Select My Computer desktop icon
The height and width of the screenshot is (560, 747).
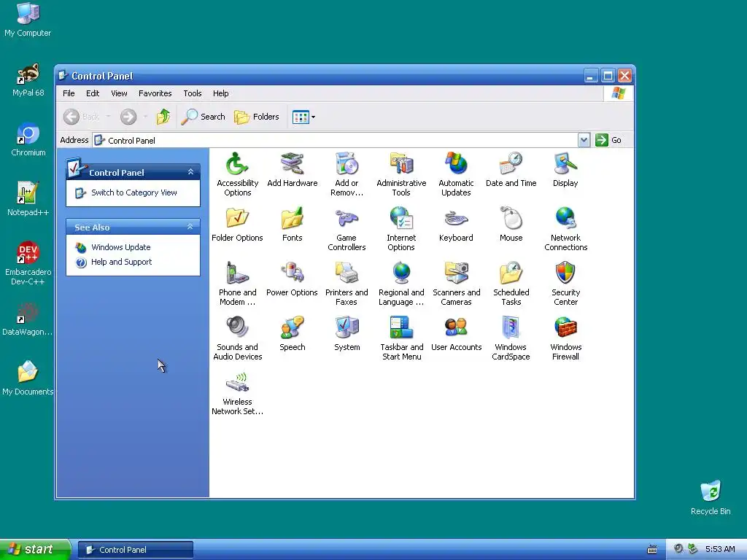(28, 20)
